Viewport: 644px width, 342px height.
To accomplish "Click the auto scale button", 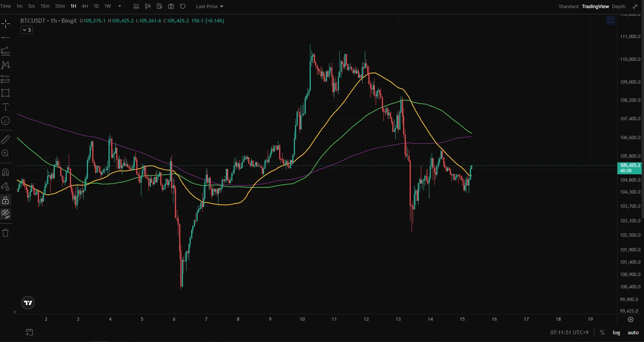I will pos(633,332).
